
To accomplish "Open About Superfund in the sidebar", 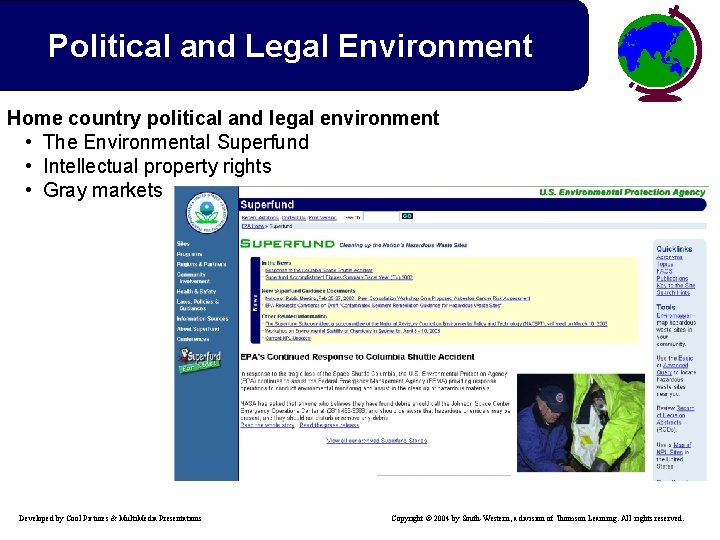I will pos(198,329).
